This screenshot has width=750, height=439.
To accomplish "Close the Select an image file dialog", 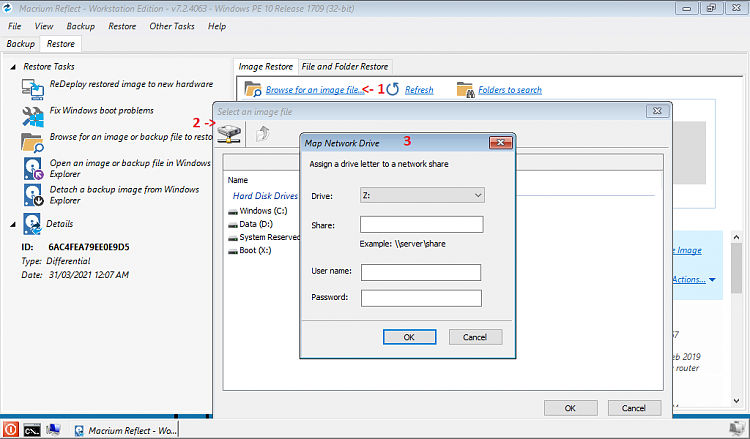I will pos(657,111).
